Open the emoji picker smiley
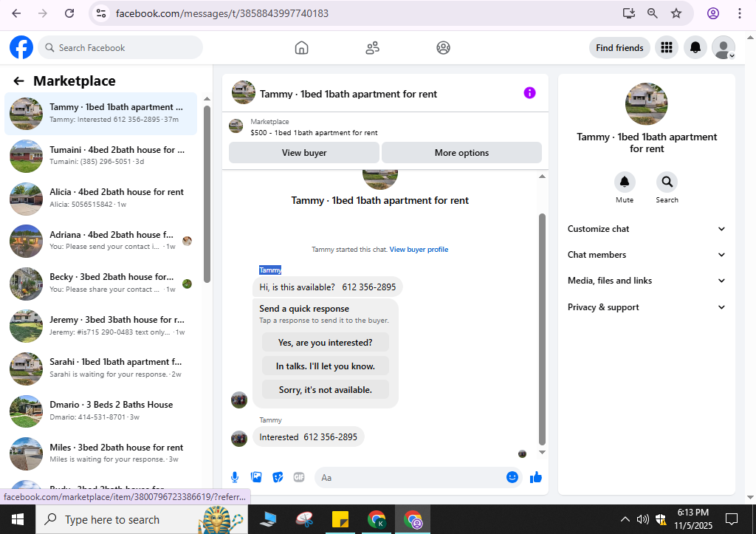 (512, 477)
